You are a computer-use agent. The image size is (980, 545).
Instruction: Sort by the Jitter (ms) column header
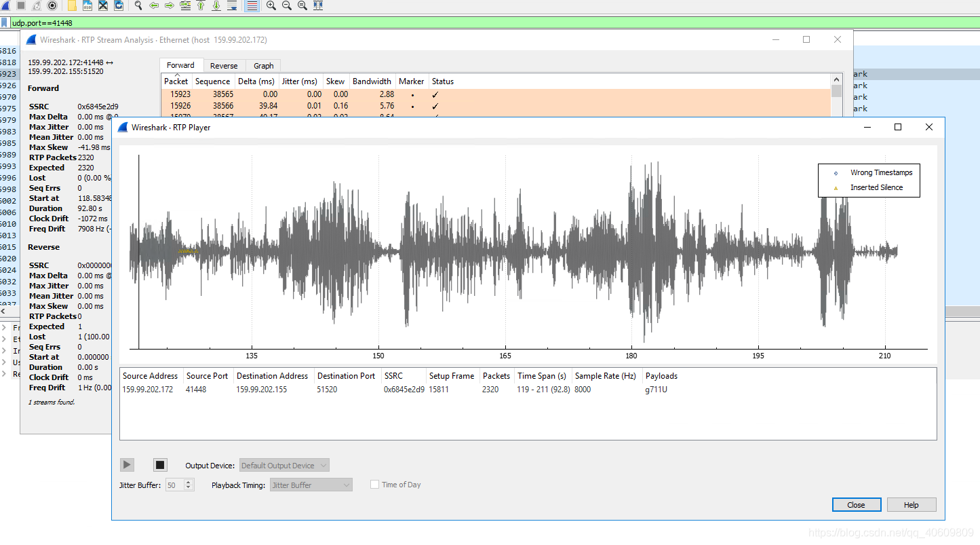(x=300, y=81)
